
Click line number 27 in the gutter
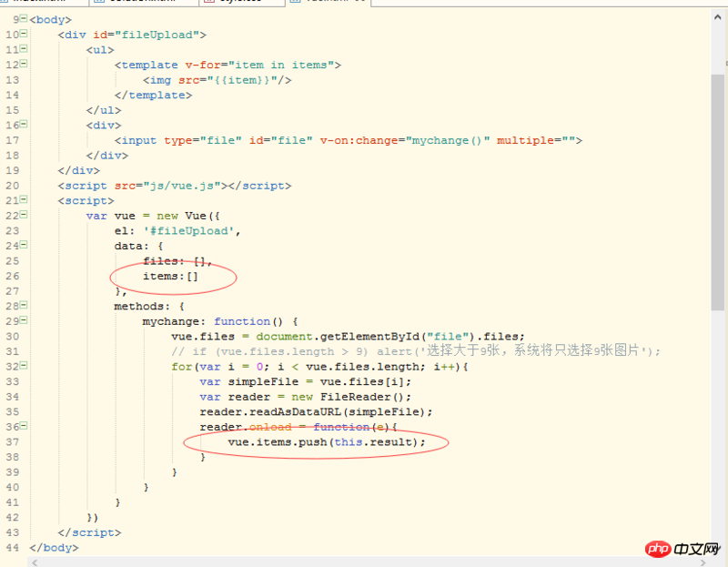point(13,291)
